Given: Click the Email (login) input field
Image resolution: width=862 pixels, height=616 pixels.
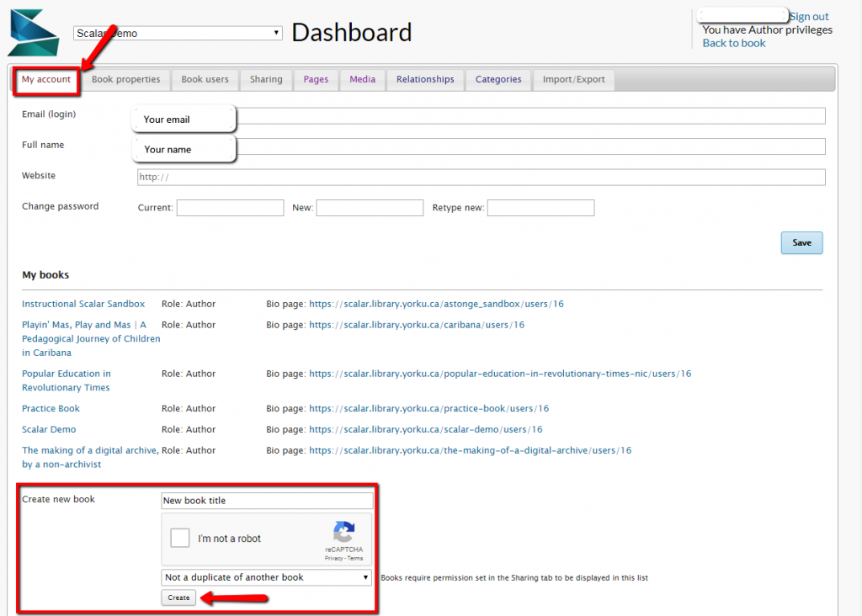Looking at the screenshot, I should click(481, 116).
